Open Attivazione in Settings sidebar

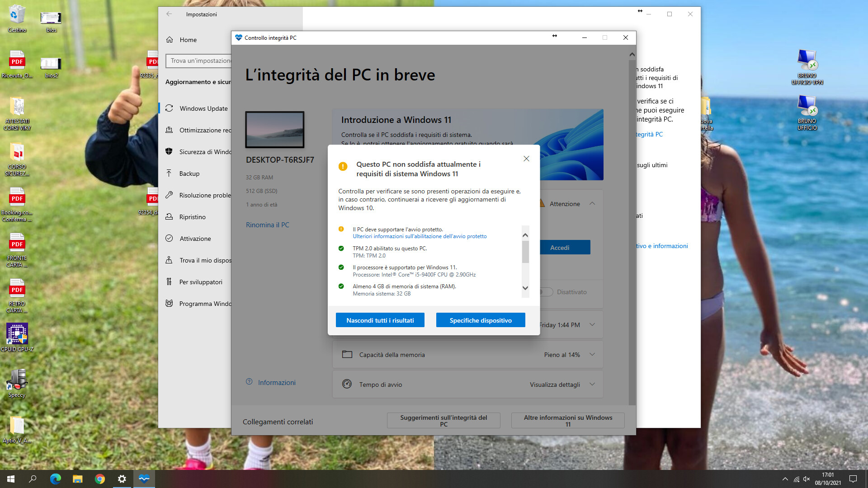click(x=195, y=239)
